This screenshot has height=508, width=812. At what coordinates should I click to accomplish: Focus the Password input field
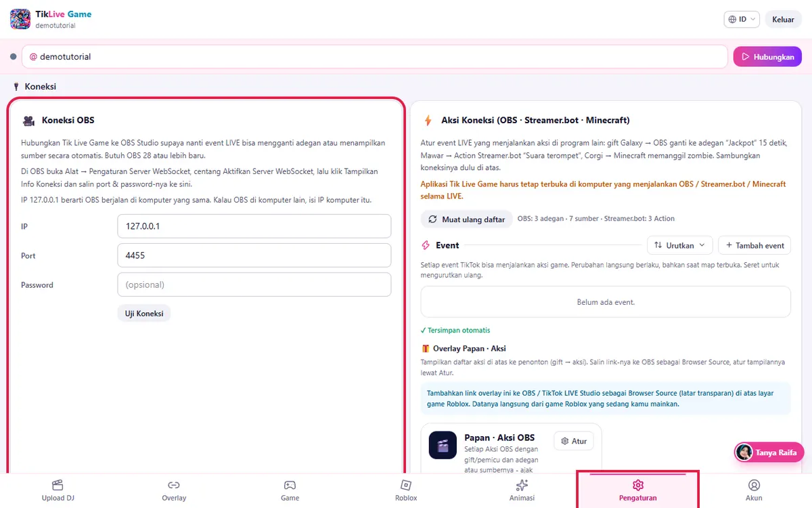pos(254,284)
